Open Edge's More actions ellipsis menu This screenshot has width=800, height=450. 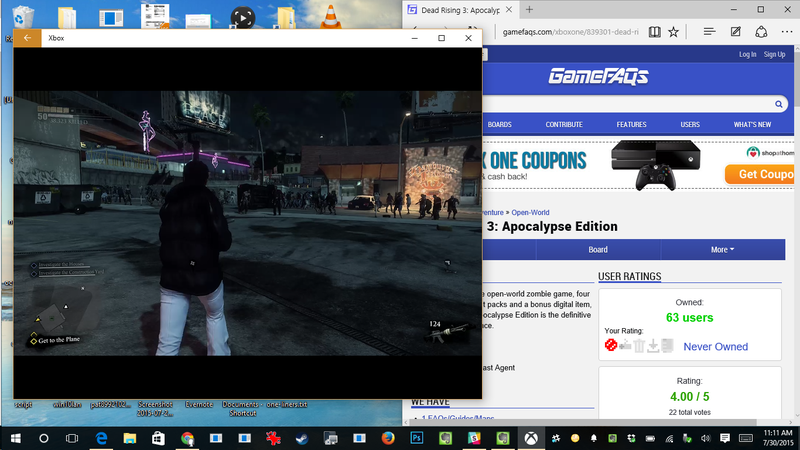coord(787,32)
